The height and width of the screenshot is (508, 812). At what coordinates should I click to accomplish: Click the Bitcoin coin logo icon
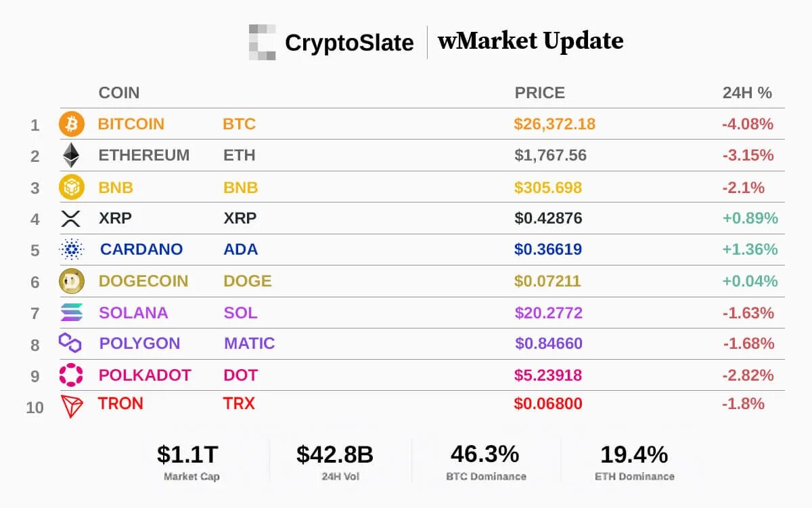[x=71, y=124]
